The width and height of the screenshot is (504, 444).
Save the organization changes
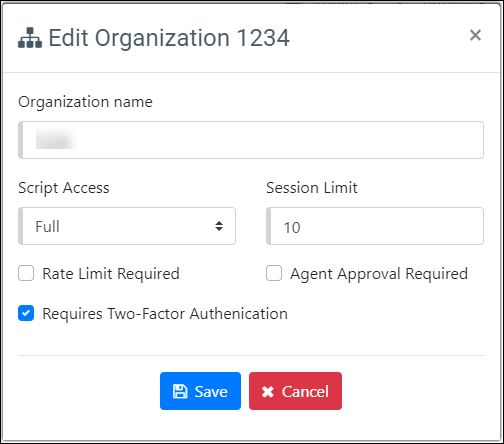point(200,391)
